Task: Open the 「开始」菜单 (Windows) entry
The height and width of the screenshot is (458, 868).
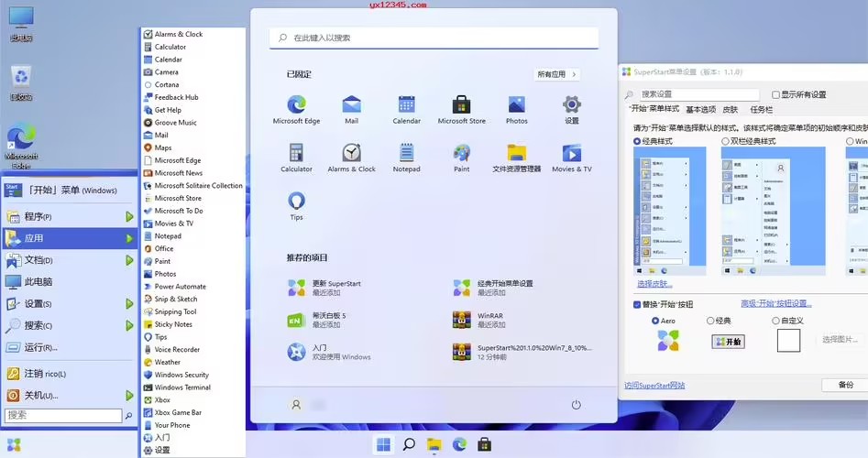Action: (70, 191)
